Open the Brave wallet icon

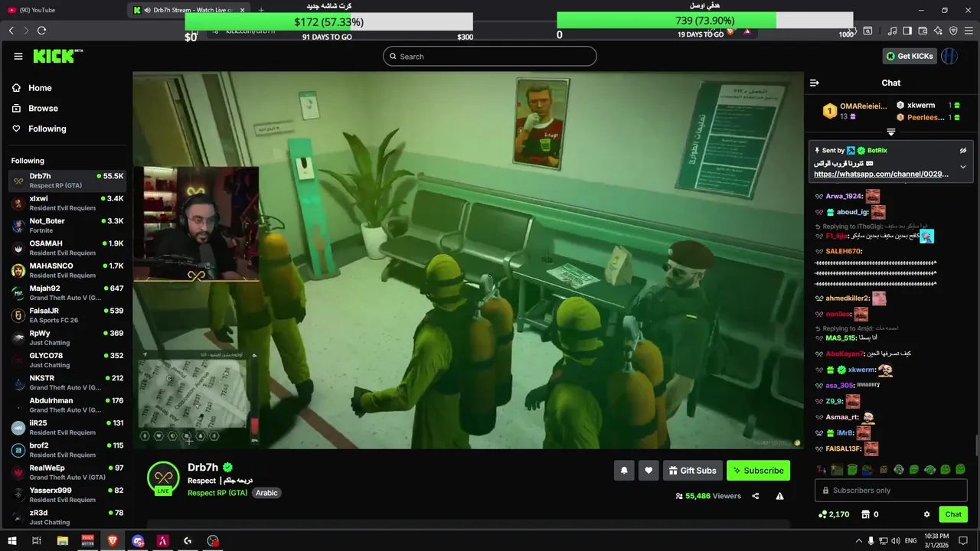(923, 31)
